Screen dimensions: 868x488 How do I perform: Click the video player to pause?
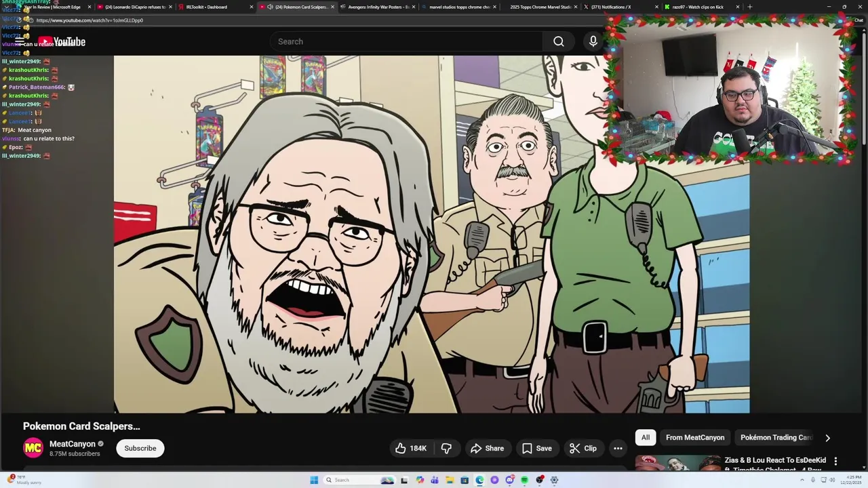click(x=432, y=234)
